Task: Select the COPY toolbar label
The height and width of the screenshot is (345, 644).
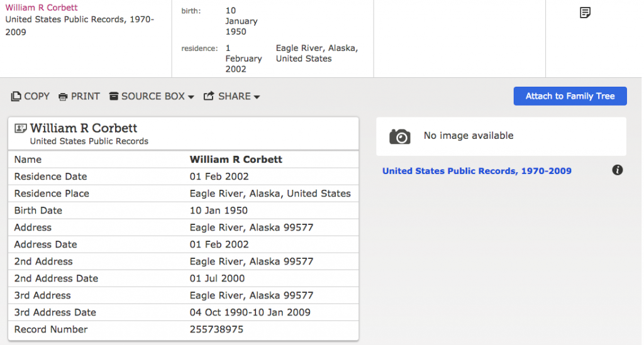Action: 36,96
